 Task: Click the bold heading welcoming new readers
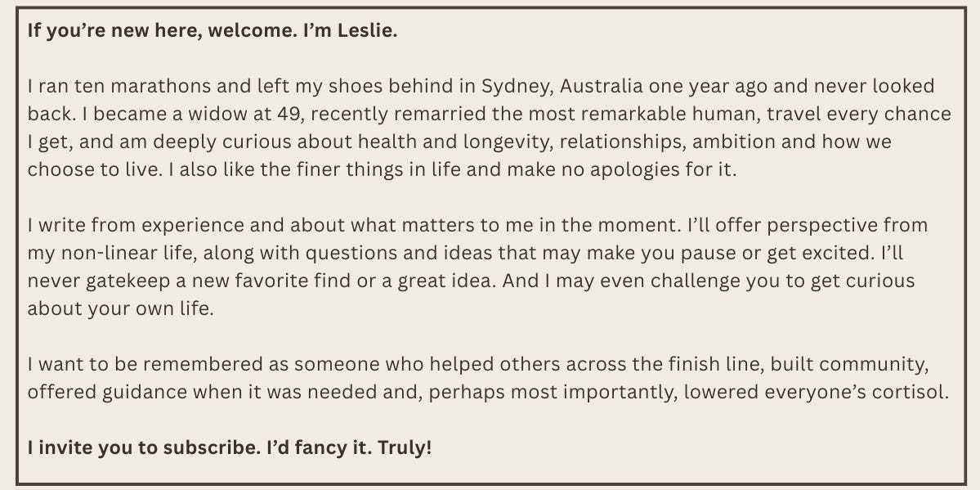tap(213, 31)
